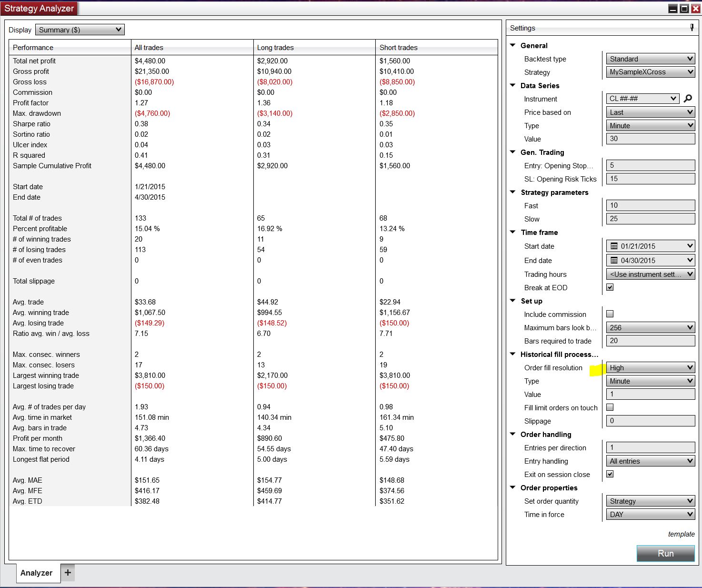Screen dimensions: 702x588
Task: Open the Historical fill Type dropdown
Action: (x=650, y=381)
